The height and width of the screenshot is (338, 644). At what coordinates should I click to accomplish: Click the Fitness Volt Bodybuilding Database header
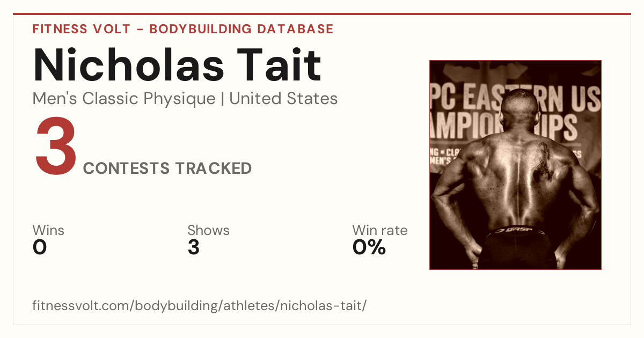tap(183, 29)
